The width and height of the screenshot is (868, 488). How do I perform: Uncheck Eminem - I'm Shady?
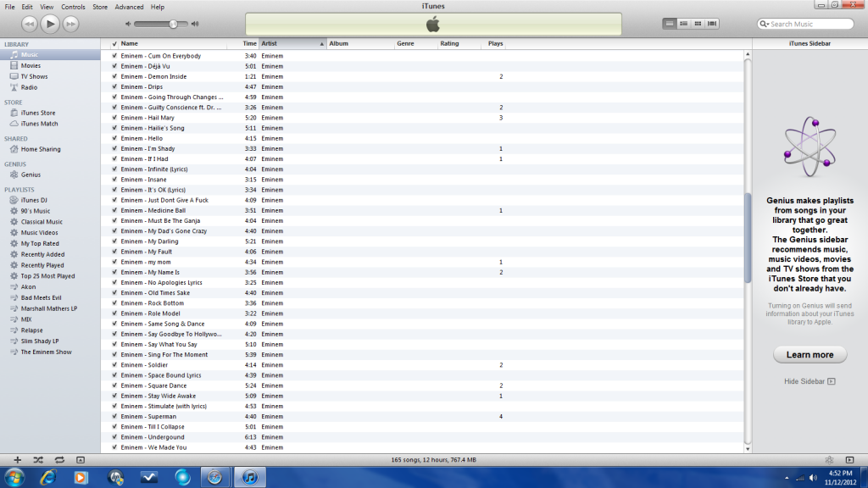pyautogui.click(x=114, y=149)
